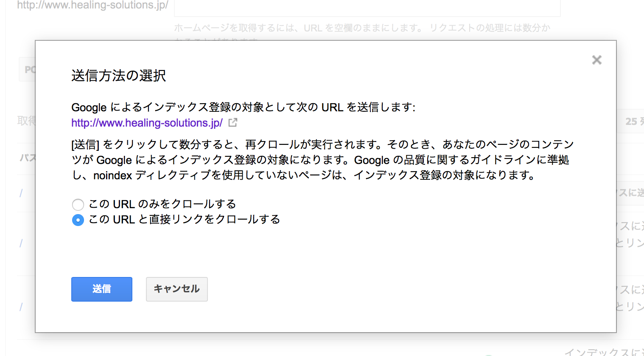Select 'この URL と直接リンクをクロールする' radio option
644x356 pixels.
click(x=78, y=220)
